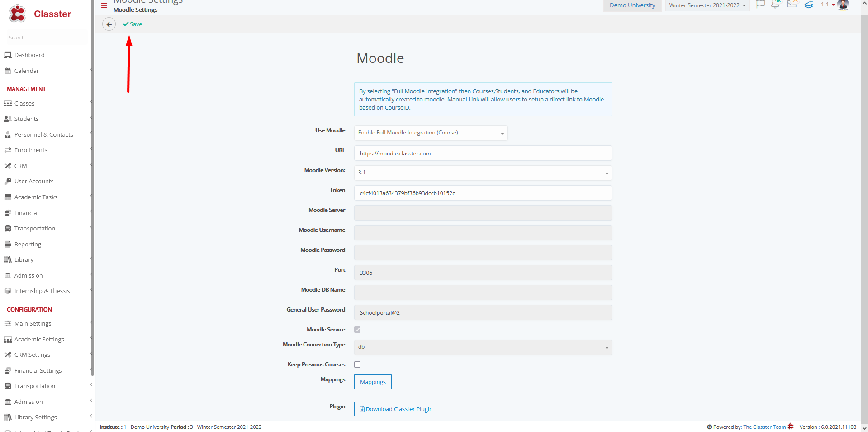Click the Mappings button

373,382
